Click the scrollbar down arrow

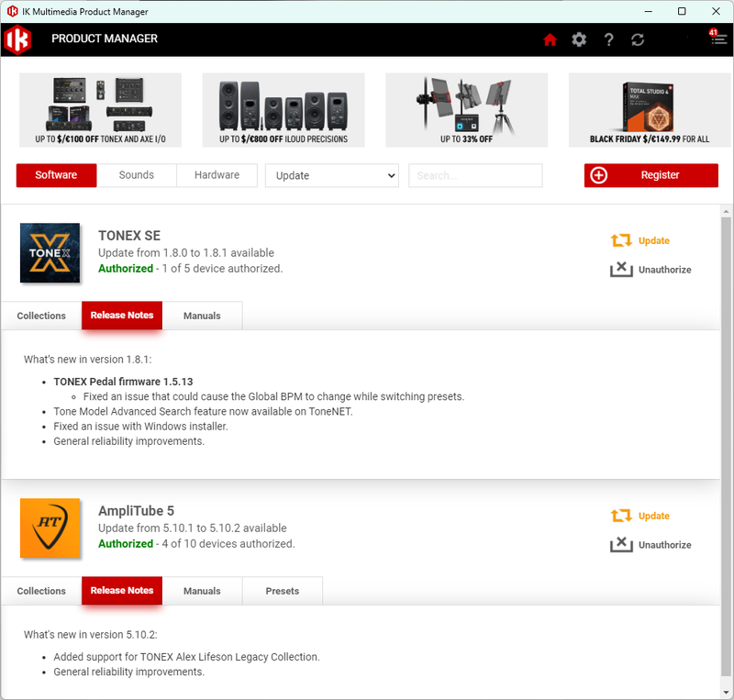click(x=726, y=692)
